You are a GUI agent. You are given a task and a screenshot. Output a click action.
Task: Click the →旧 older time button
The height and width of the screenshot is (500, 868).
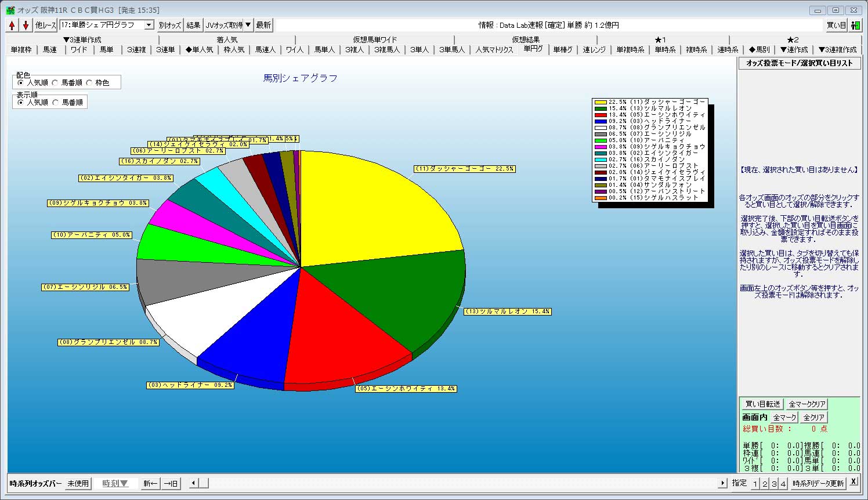click(x=171, y=483)
